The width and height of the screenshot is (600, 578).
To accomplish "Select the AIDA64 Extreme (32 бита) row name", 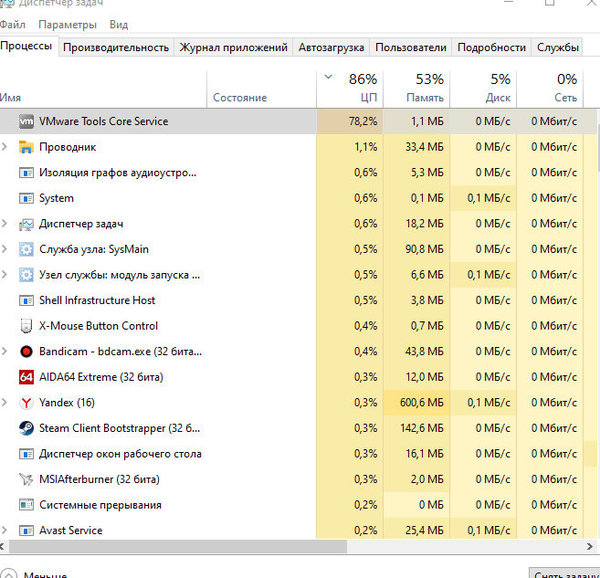I will [101, 377].
